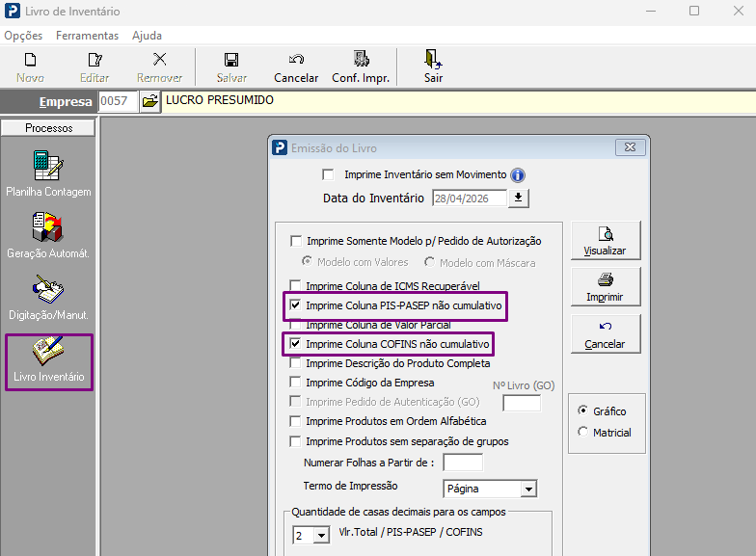Open the Ferramentas menu

point(87,36)
